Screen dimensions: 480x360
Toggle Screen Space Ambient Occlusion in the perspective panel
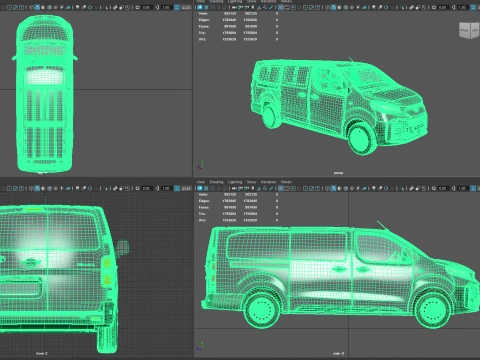click(x=374, y=7)
